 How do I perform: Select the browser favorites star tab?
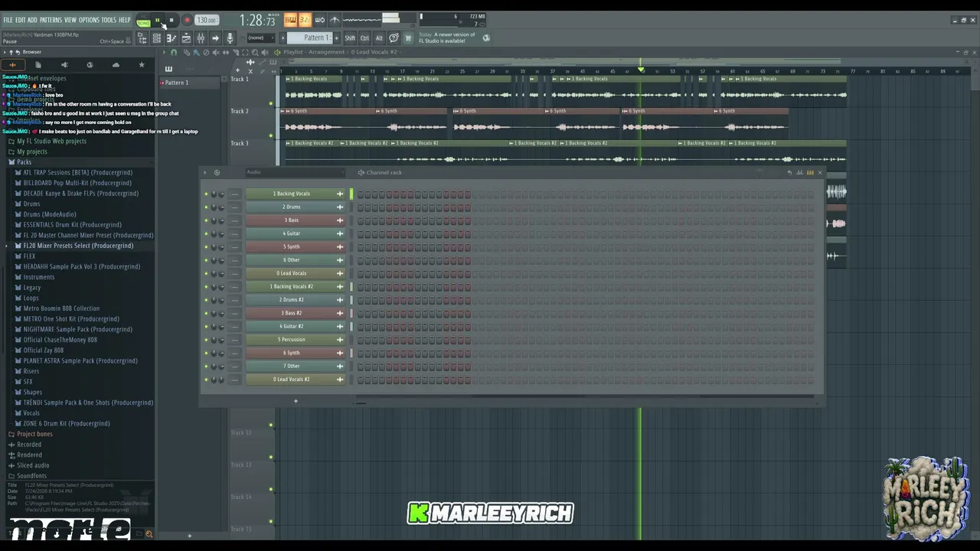click(x=142, y=65)
